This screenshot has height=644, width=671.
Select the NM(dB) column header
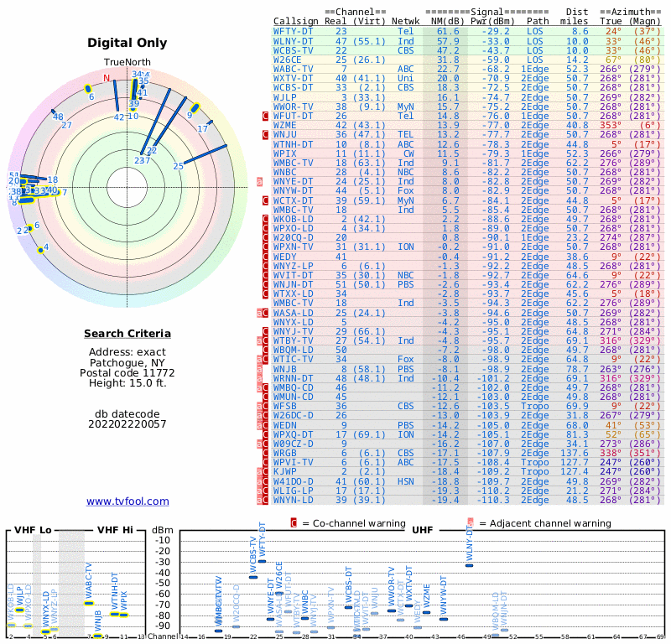[x=447, y=21]
